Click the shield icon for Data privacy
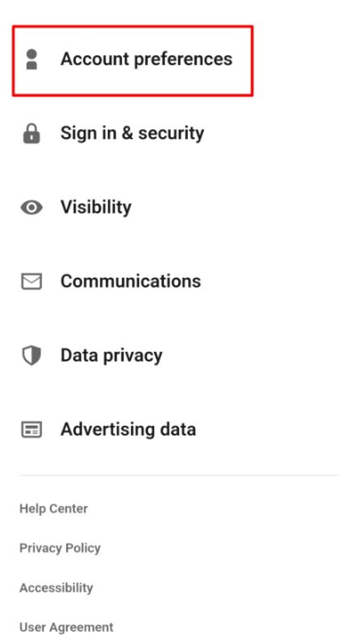This screenshot has width=358, height=644. pos(31,355)
